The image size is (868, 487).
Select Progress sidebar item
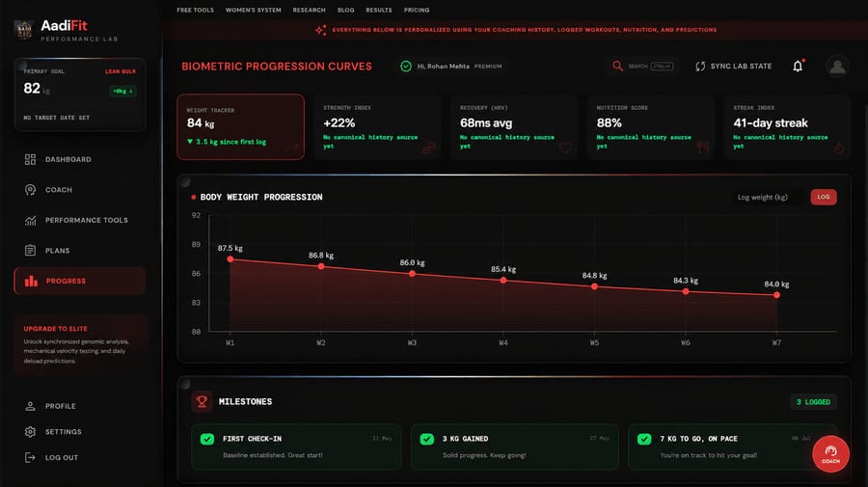[80, 282]
